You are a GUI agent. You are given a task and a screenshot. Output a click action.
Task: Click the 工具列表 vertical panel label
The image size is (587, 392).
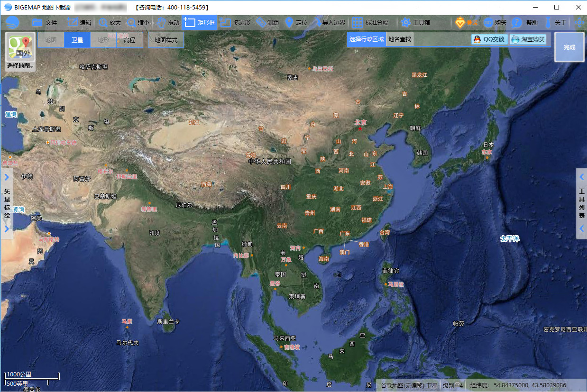click(x=582, y=203)
